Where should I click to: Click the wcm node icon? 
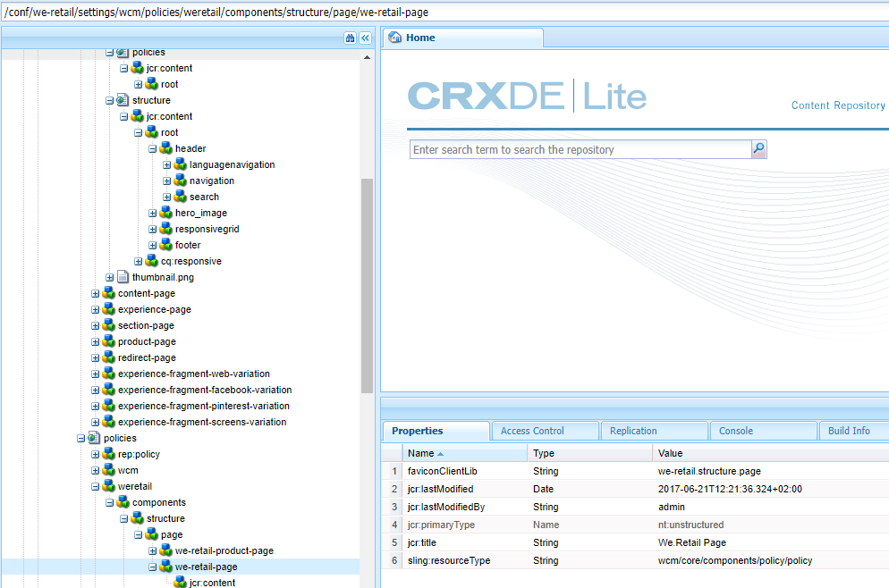[109, 470]
